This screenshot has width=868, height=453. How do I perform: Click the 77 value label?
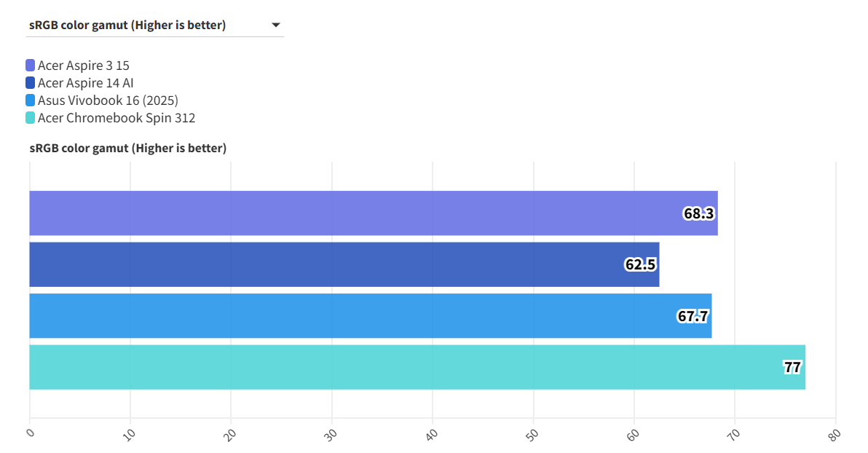pos(792,368)
